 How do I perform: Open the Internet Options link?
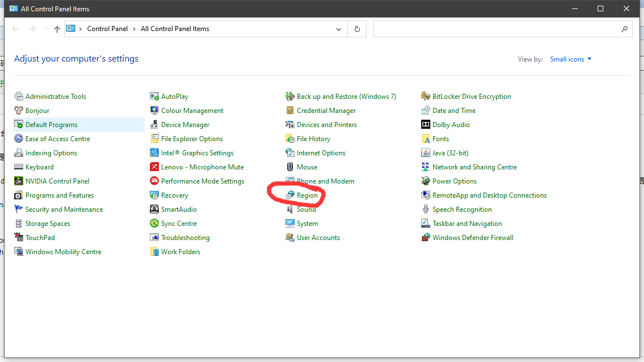pyautogui.click(x=321, y=152)
